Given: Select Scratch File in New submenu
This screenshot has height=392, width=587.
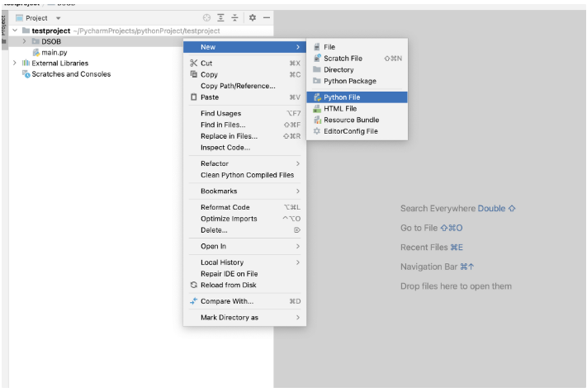Looking at the screenshot, I should [357, 58].
